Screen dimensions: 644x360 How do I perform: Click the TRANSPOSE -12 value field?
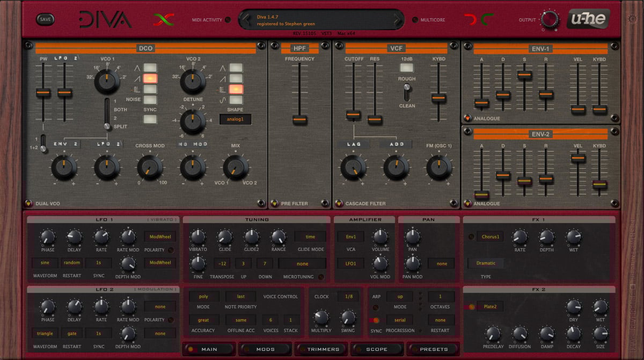click(223, 263)
